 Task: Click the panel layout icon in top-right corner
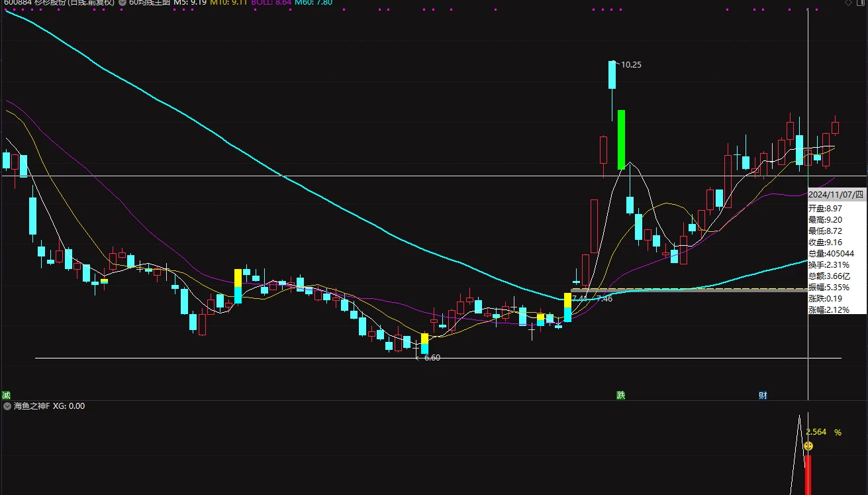point(860,3)
